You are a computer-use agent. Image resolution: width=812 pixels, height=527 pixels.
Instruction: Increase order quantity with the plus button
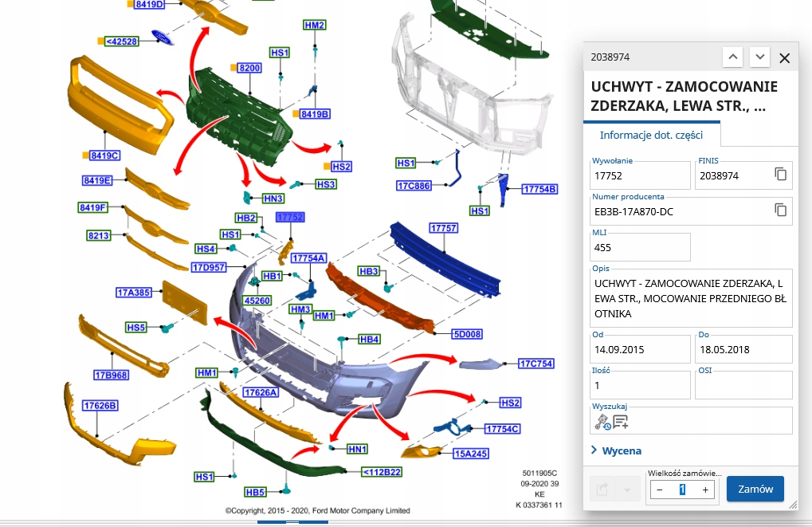(x=705, y=490)
